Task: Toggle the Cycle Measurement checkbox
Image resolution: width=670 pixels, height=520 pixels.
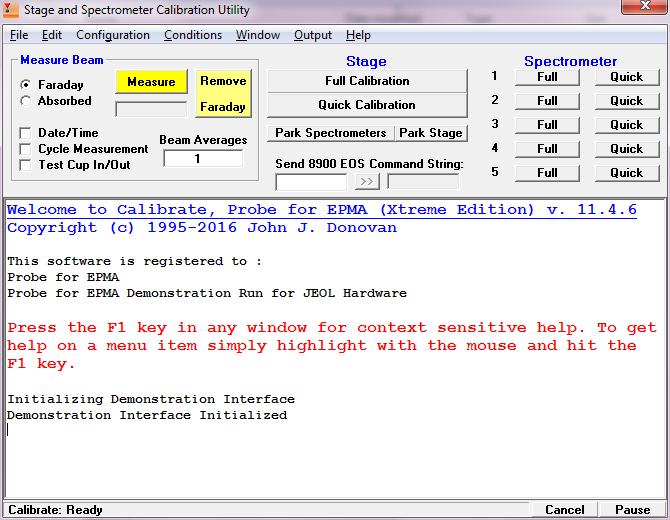Action: click(x=26, y=149)
